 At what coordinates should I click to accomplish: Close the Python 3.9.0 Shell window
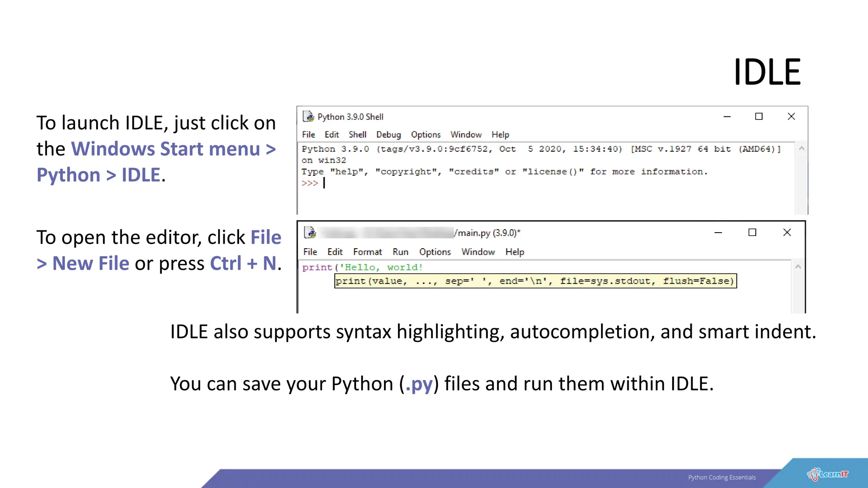point(791,116)
